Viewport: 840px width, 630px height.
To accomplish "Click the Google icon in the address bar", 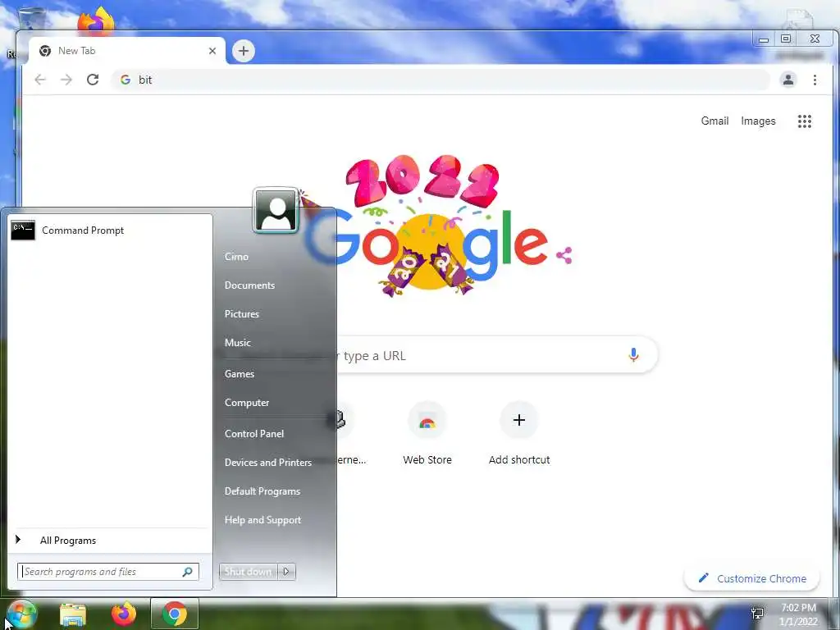I will [126, 80].
